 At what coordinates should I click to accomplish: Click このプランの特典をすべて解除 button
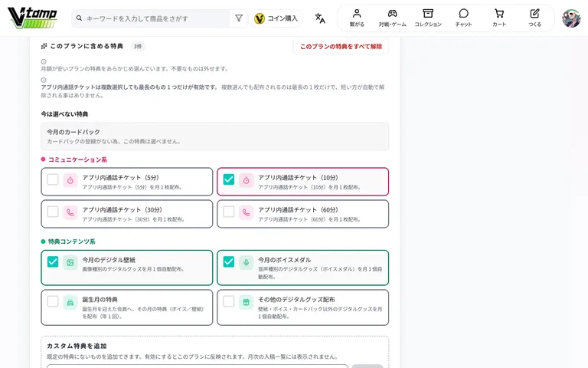[x=341, y=47]
